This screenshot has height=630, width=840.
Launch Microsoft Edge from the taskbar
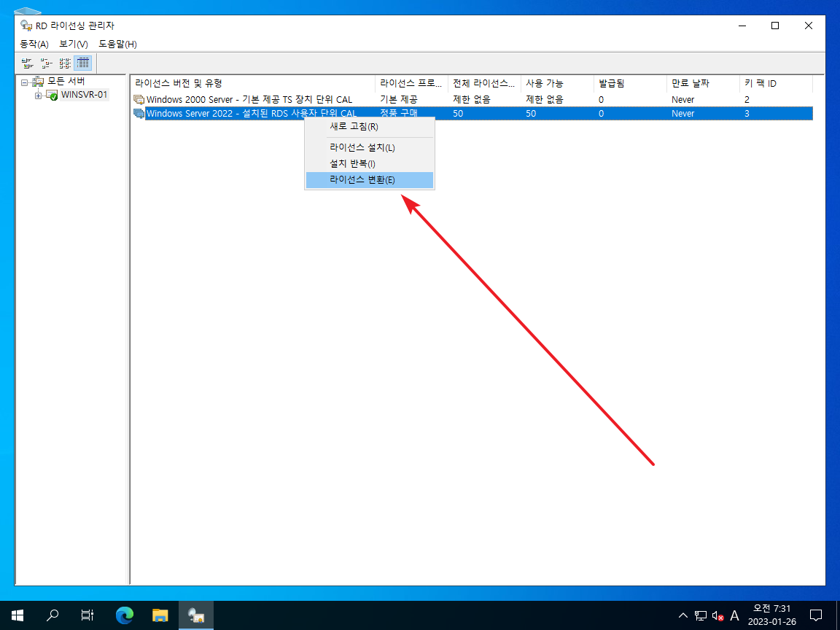(x=125, y=615)
